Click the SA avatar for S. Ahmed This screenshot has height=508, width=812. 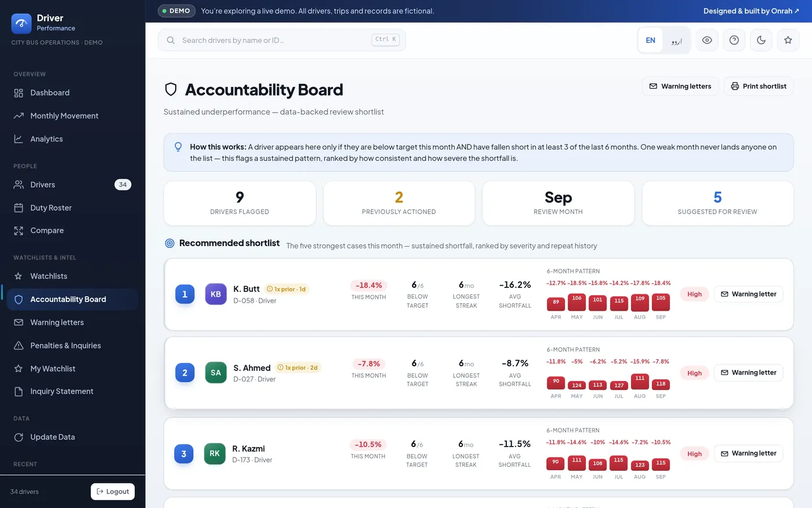[x=216, y=373]
